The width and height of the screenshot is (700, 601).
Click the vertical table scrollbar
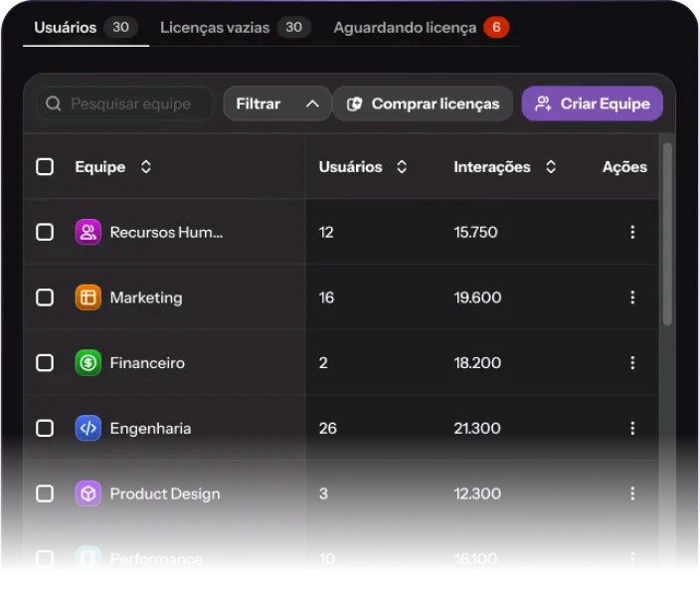point(667,234)
